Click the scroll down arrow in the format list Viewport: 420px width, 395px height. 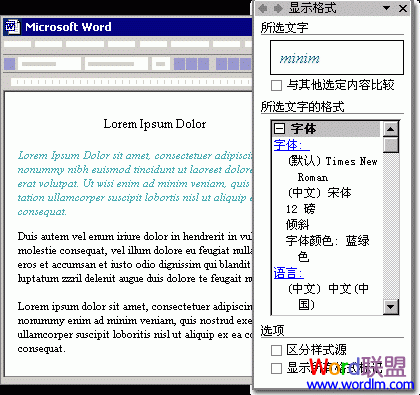tap(391, 307)
